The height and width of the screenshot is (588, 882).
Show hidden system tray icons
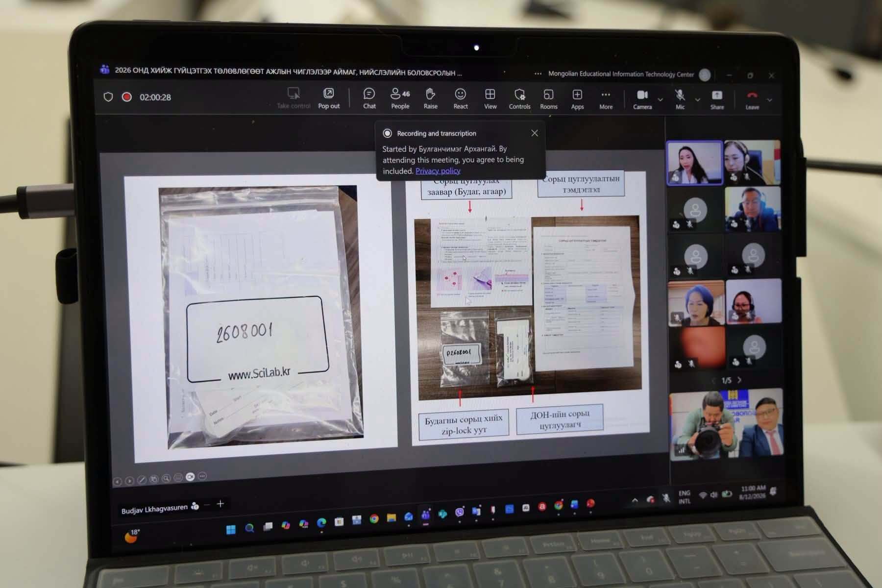(x=635, y=500)
